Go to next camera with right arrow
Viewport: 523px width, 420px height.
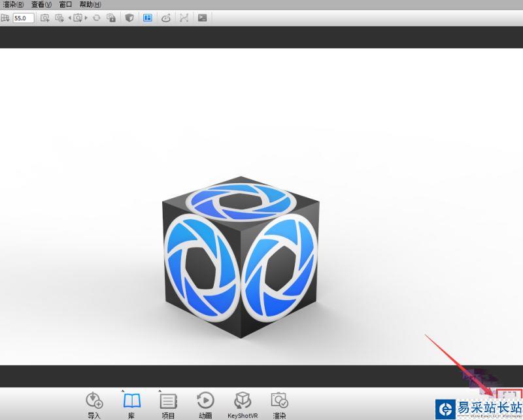pos(86,18)
